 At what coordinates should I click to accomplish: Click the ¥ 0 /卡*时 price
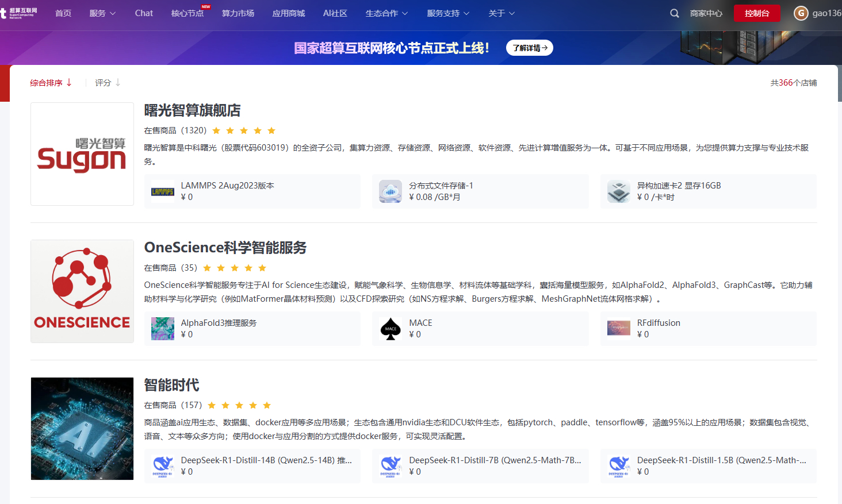coord(656,197)
